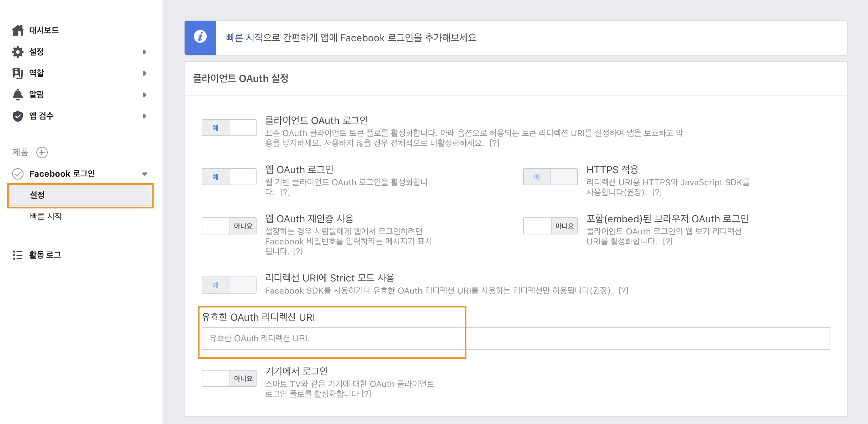Image resolution: width=868 pixels, height=424 pixels.
Task: Click the notifications bell icon
Action: pos(18,94)
